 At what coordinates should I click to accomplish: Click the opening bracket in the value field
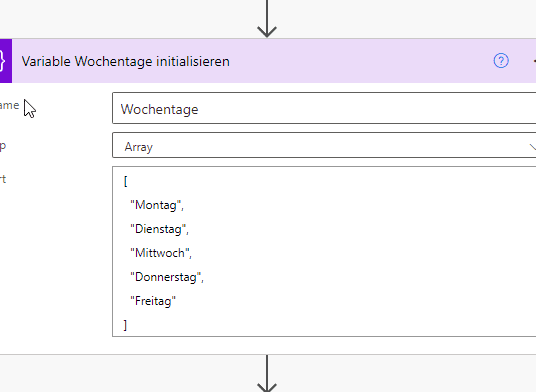pyautogui.click(x=125, y=181)
